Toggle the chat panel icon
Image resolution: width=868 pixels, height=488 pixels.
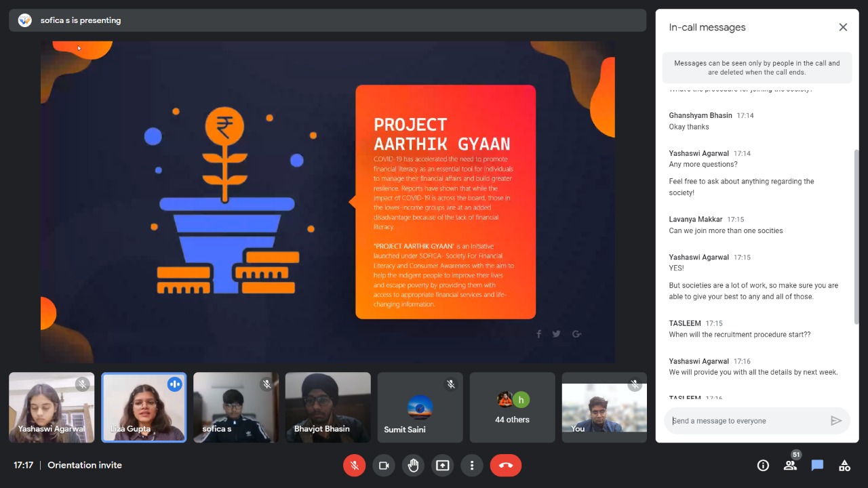point(817,466)
